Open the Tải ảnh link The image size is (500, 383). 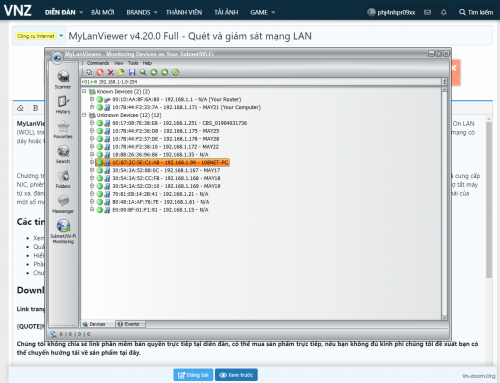click(226, 12)
